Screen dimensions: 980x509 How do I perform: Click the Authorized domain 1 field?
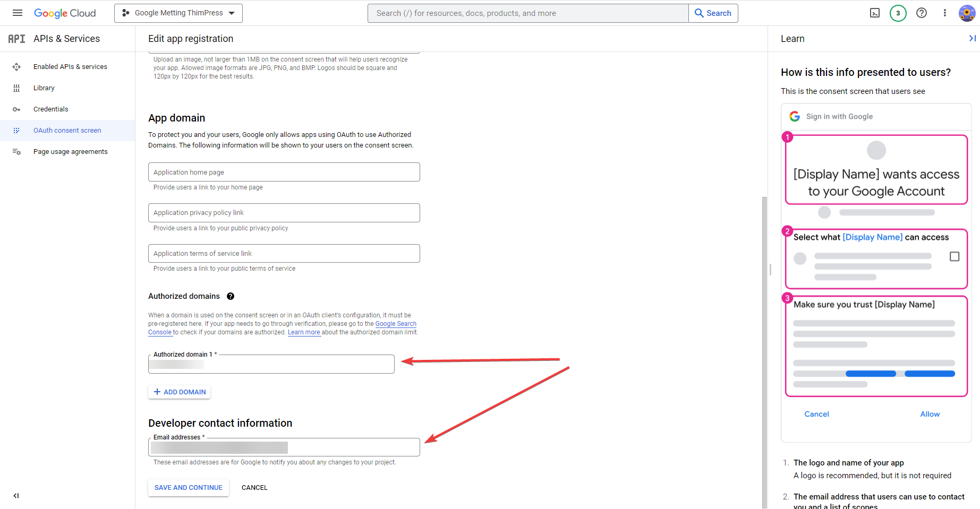(x=271, y=364)
